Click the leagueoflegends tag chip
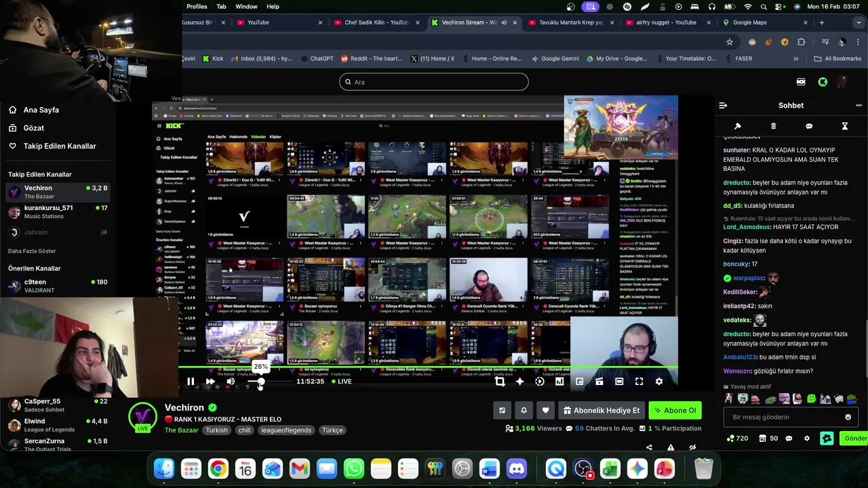 point(286,430)
